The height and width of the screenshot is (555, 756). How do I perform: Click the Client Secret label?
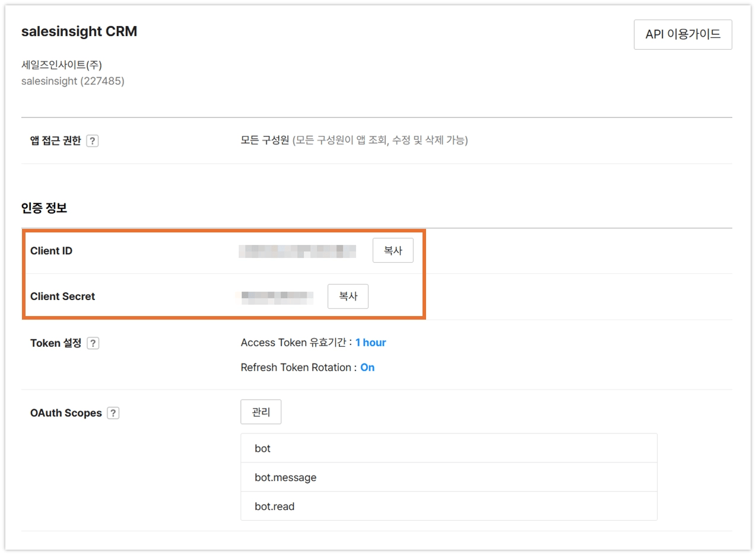(x=63, y=296)
